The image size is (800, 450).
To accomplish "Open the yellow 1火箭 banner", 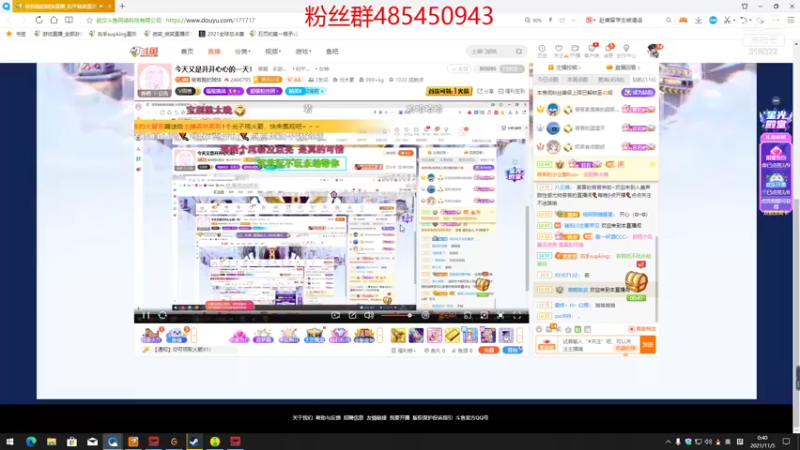I will click(448, 91).
